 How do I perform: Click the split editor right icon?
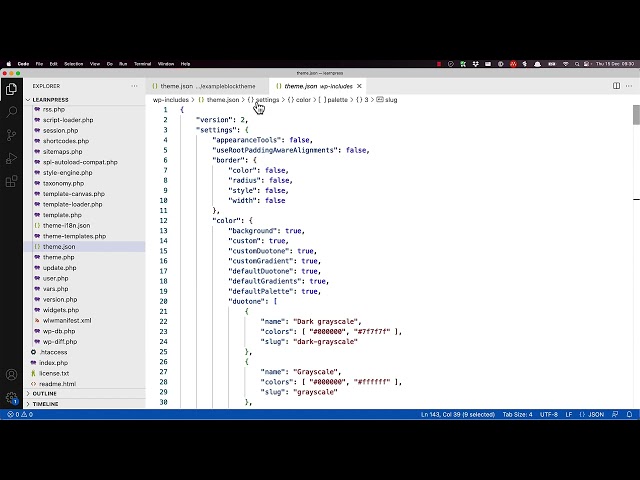(x=616, y=86)
